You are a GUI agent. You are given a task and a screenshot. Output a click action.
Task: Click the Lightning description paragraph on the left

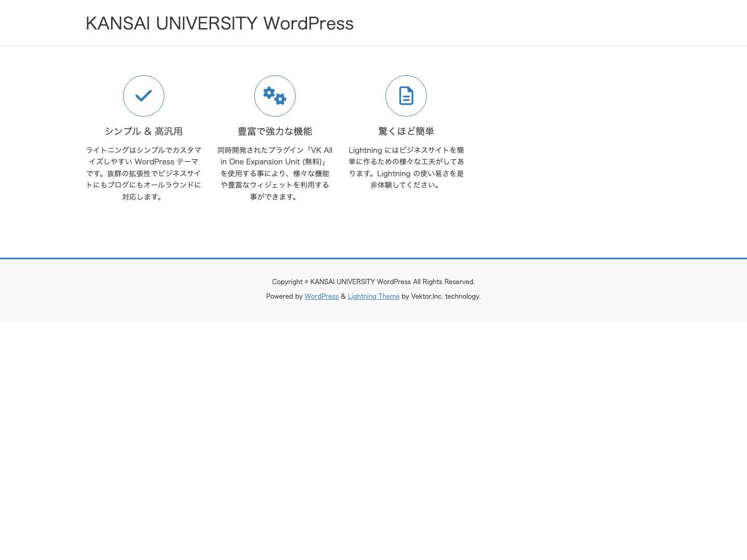(x=144, y=173)
